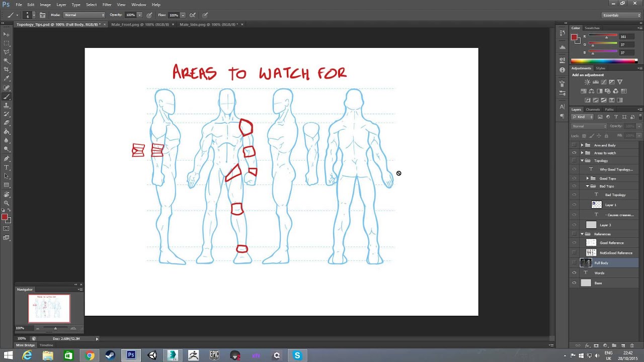Select the Clone Stamp tool
Image resolution: width=644 pixels, height=362 pixels.
pyautogui.click(x=7, y=105)
